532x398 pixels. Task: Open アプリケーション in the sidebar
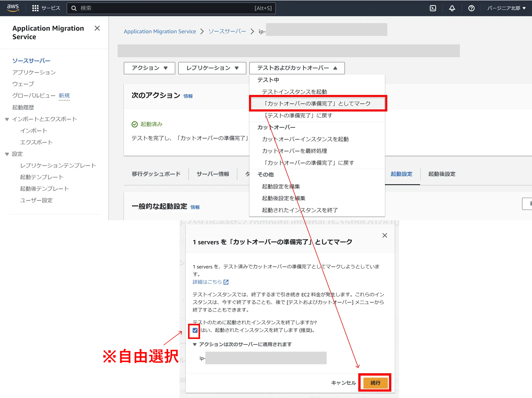click(34, 72)
